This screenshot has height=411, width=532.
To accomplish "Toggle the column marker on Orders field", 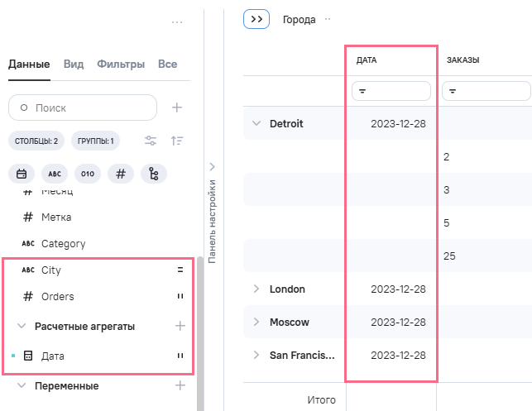I will click(180, 296).
